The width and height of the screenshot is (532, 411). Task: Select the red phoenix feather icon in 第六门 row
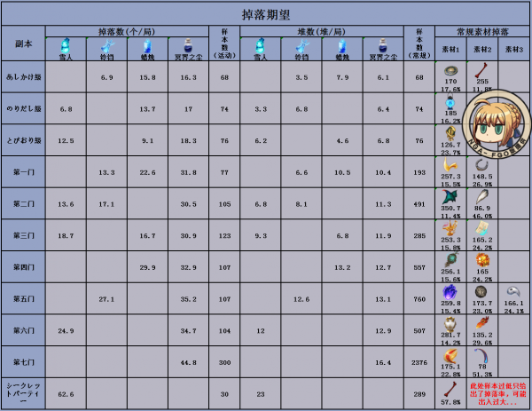pos(481,323)
